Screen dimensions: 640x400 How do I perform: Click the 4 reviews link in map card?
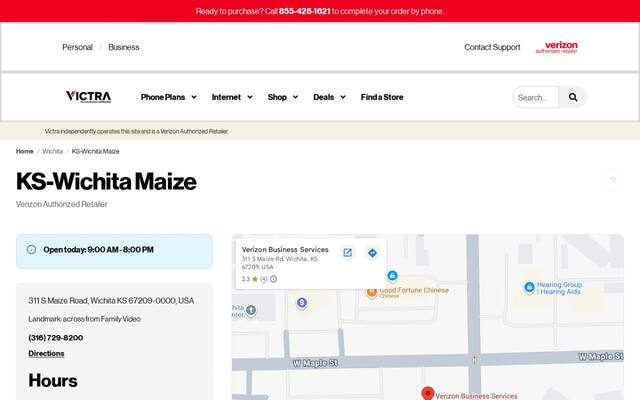pyautogui.click(x=264, y=279)
